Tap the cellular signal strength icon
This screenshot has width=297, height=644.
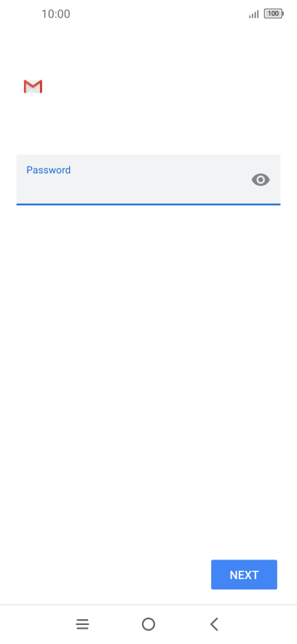pyautogui.click(x=254, y=14)
